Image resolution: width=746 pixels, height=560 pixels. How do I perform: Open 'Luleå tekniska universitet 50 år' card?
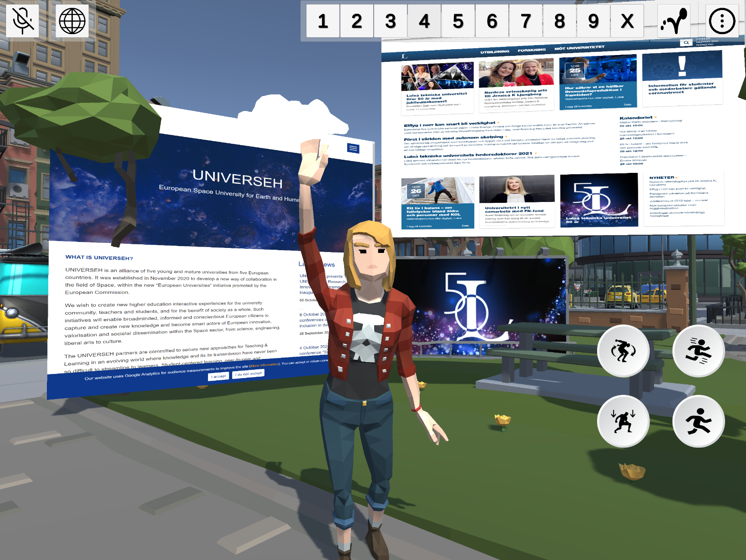coord(599,200)
